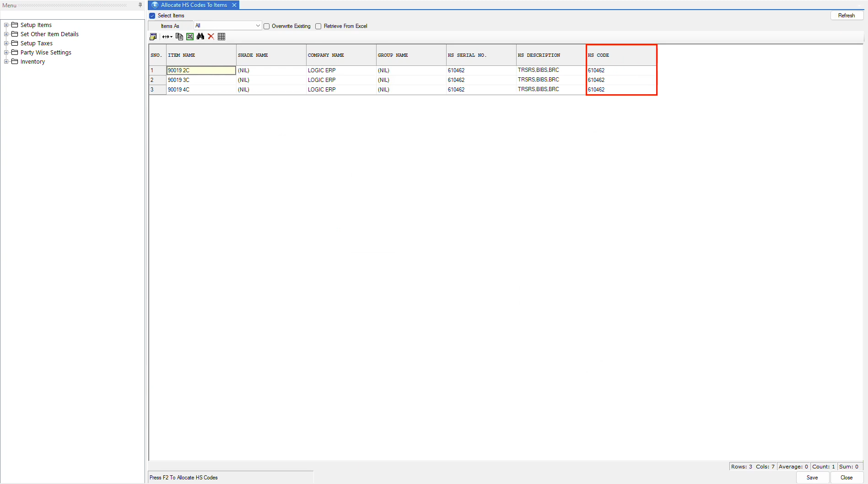Viewport: 868px width, 484px height.
Task: Click the Refresh button
Action: coord(846,16)
